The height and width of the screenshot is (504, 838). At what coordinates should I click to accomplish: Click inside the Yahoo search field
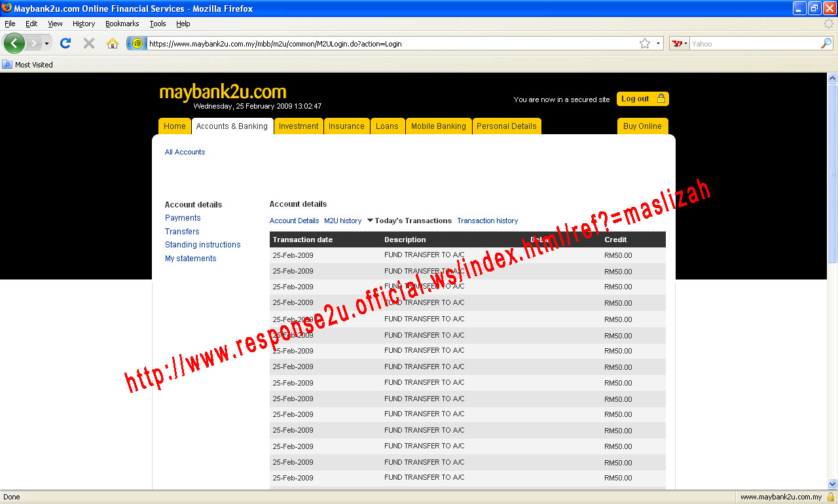pyautogui.click(x=755, y=44)
